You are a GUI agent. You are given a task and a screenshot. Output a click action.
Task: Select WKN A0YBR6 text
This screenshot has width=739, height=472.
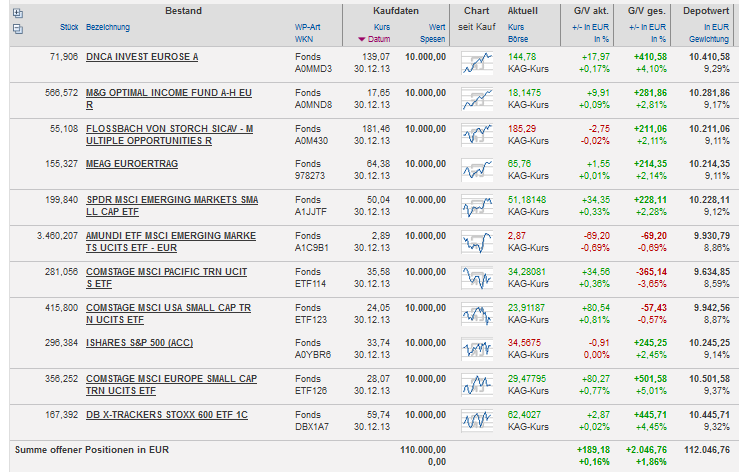point(313,355)
